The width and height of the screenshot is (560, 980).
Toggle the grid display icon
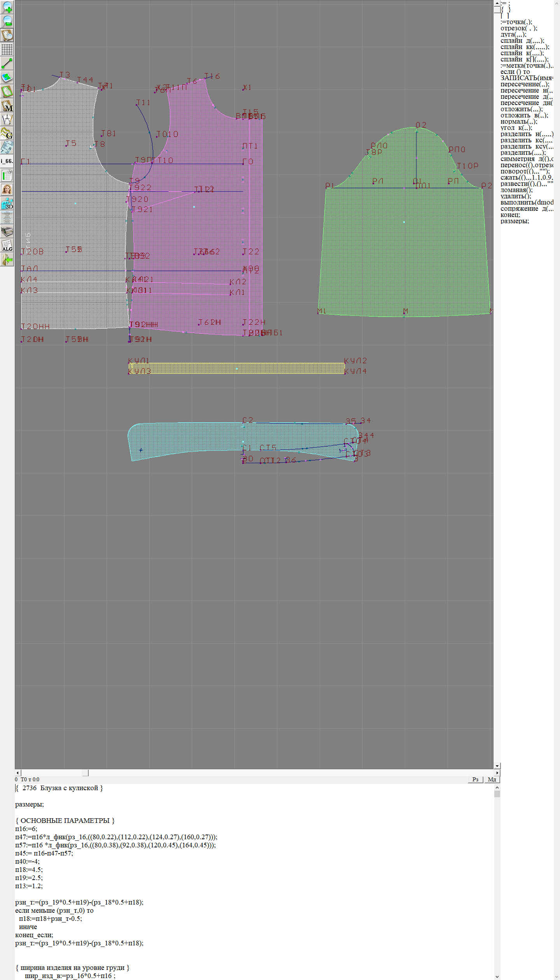point(7,49)
